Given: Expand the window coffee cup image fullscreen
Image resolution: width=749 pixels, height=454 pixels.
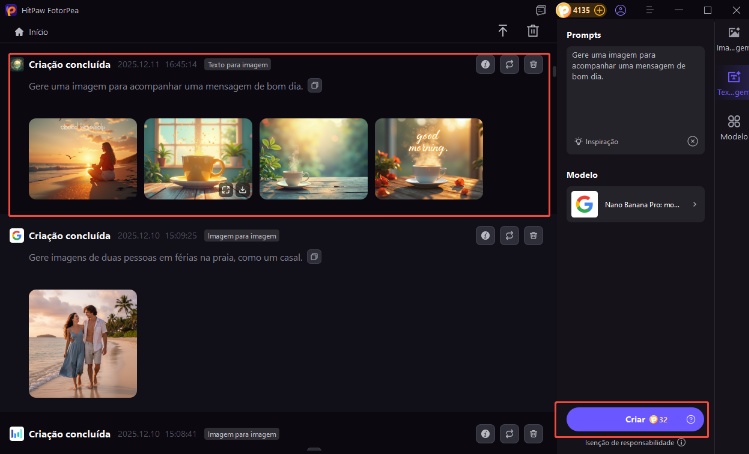Looking at the screenshot, I should click(226, 189).
